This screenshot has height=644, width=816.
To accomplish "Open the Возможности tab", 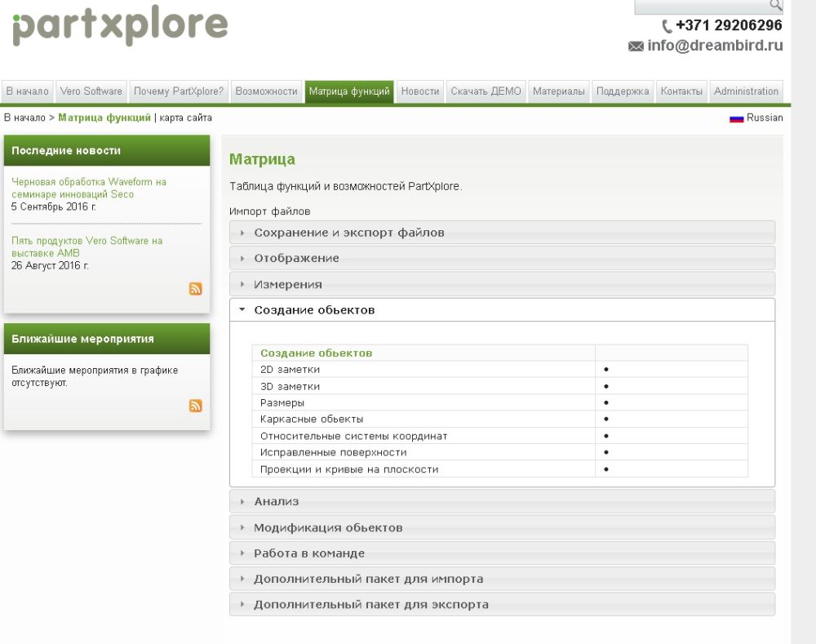I will click(267, 91).
